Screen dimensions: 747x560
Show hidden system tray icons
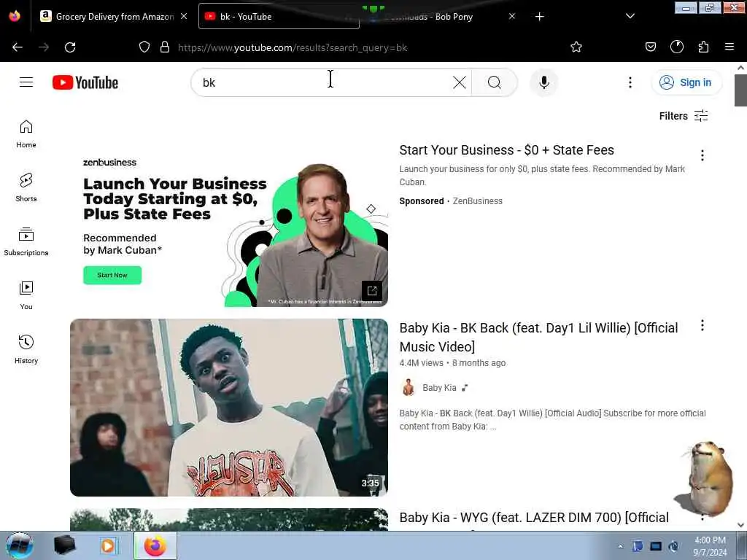click(x=620, y=546)
